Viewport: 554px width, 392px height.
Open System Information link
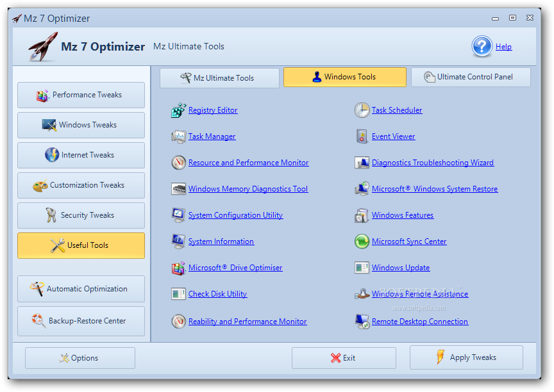tap(221, 241)
